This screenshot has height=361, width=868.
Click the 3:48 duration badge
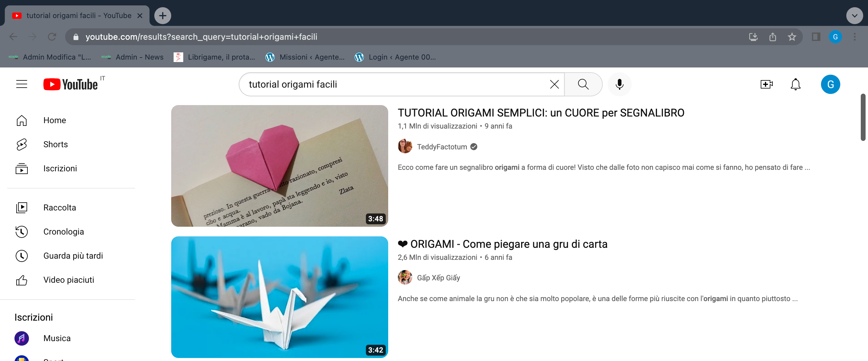point(375,219)
